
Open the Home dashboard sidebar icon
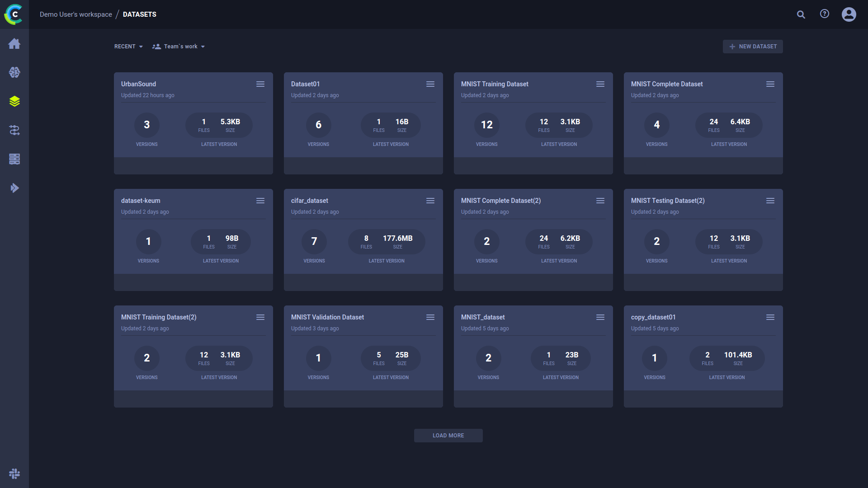[14, 43]
